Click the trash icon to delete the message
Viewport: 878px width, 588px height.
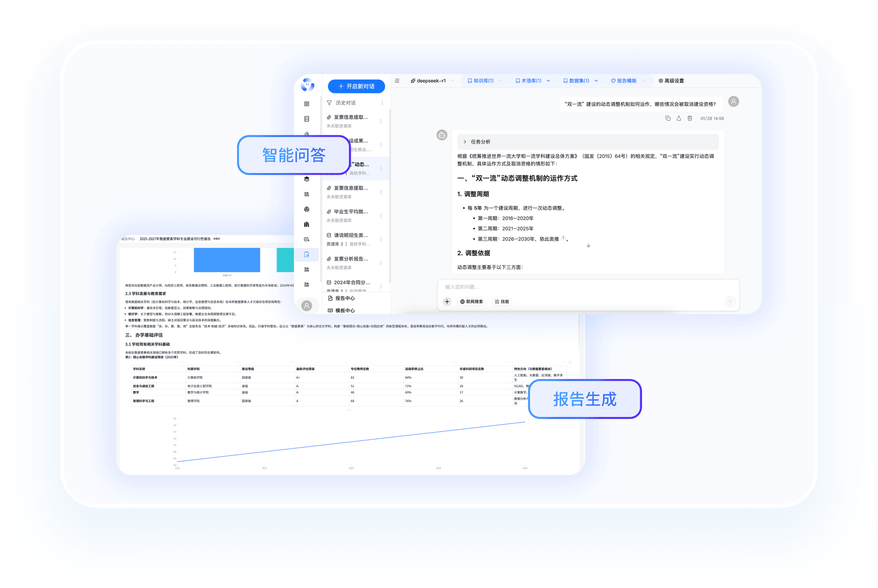coord(690,118)
